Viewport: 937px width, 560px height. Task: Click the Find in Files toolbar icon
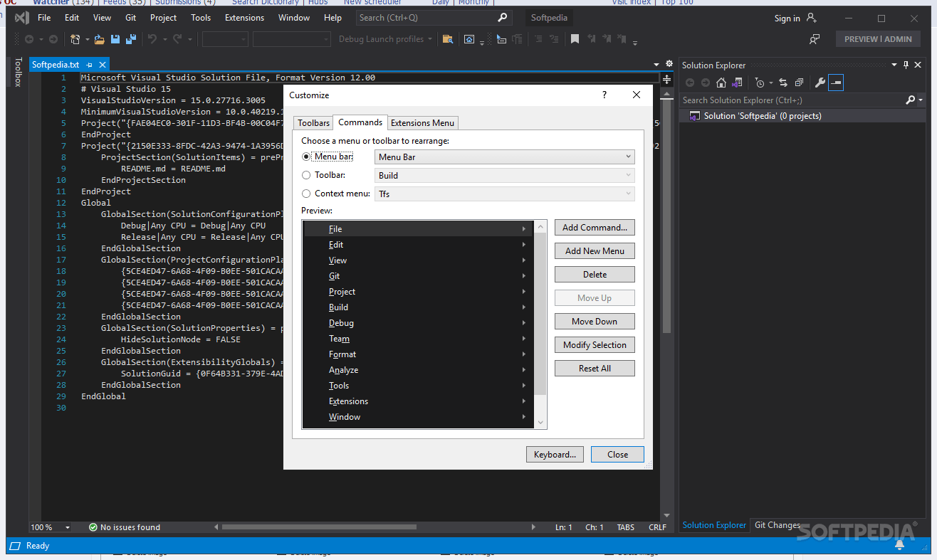point(447,39)
